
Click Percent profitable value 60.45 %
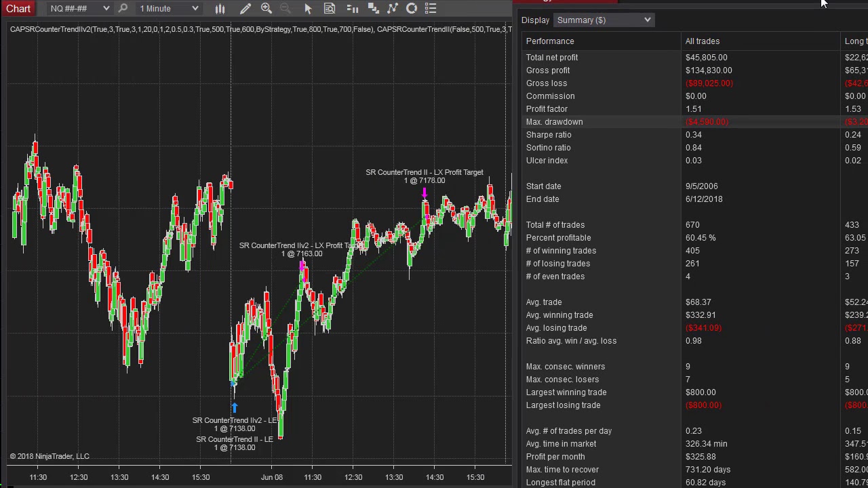(x=701, y=238)
